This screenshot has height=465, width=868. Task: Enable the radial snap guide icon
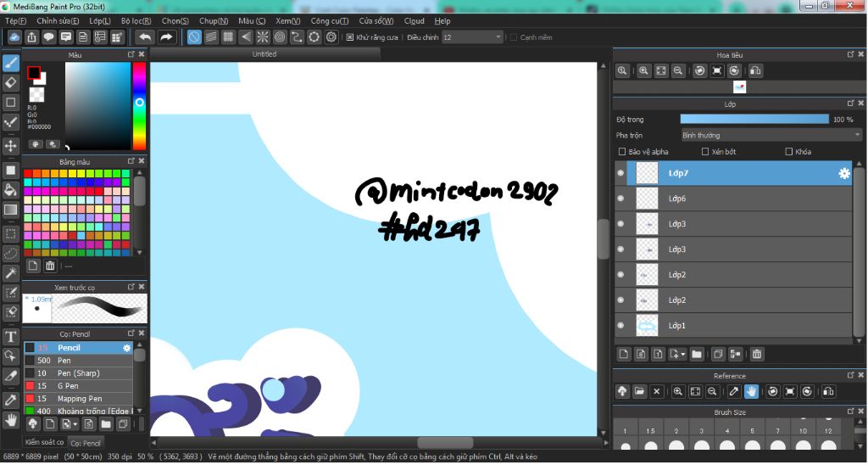click(x=263, y=37)
